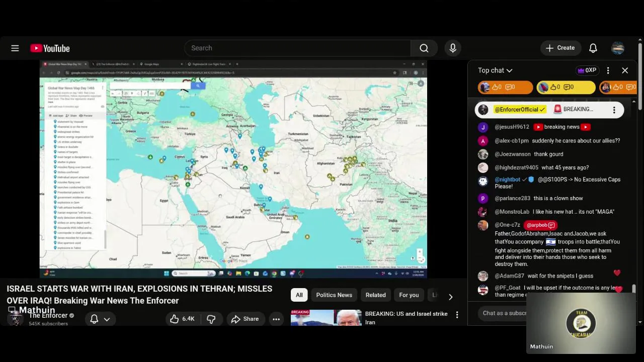Toggle channel notification bell for The Enforcer
644x362 pixels.
tap(94, 319)
